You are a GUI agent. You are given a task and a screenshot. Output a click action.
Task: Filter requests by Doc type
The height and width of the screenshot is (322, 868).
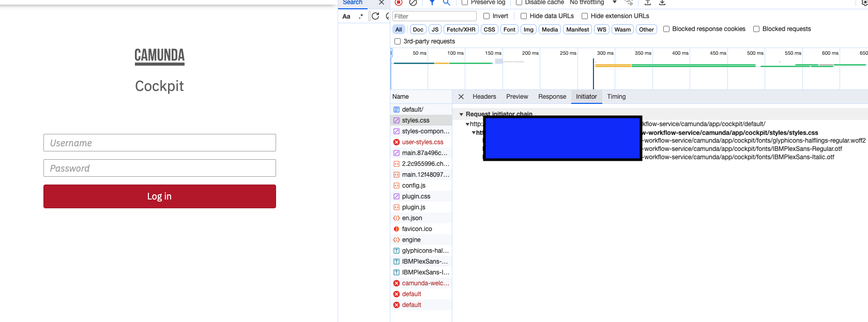click(418, 29)
